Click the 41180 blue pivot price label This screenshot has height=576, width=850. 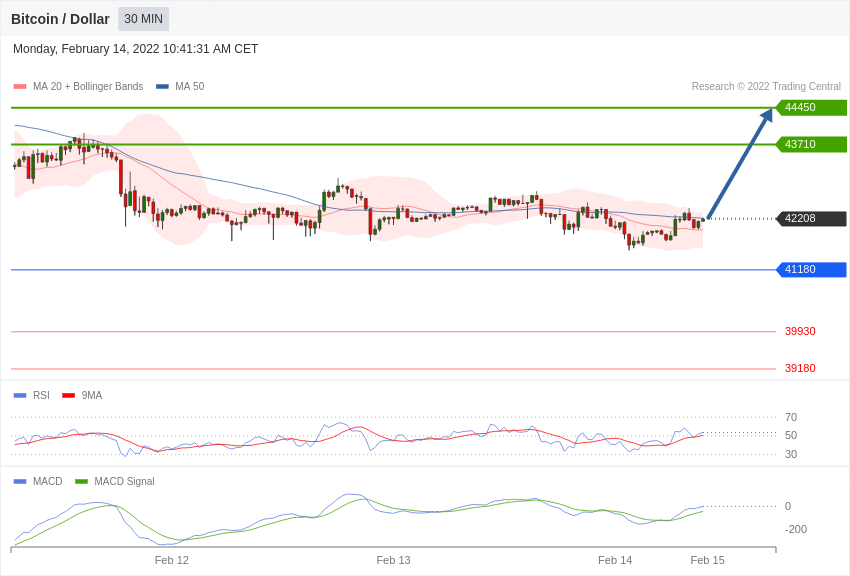[812, 269]
